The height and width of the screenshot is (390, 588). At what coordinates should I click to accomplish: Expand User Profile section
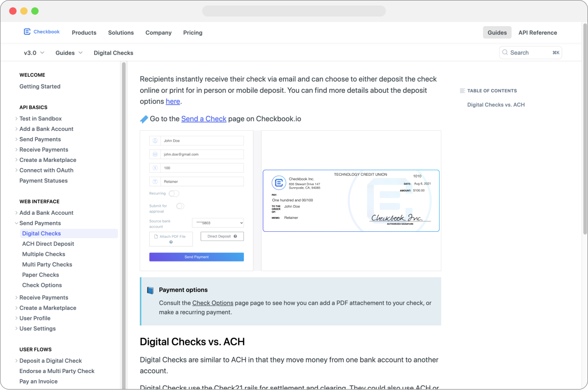17,318
